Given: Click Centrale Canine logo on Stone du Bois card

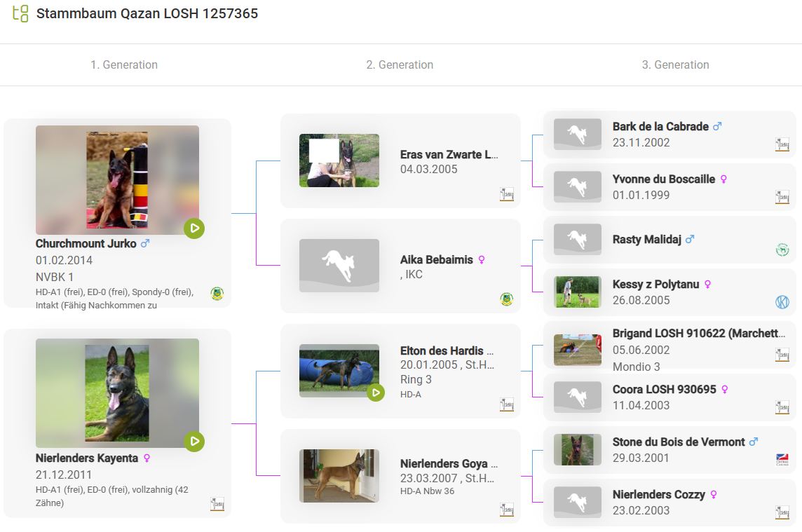Looking at the screenshot, I should click(782, 460).
